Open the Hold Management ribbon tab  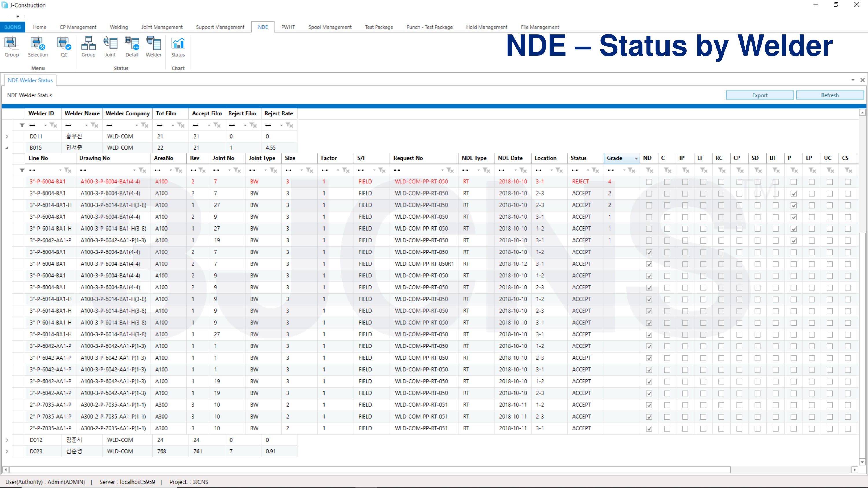pos(487,27)
